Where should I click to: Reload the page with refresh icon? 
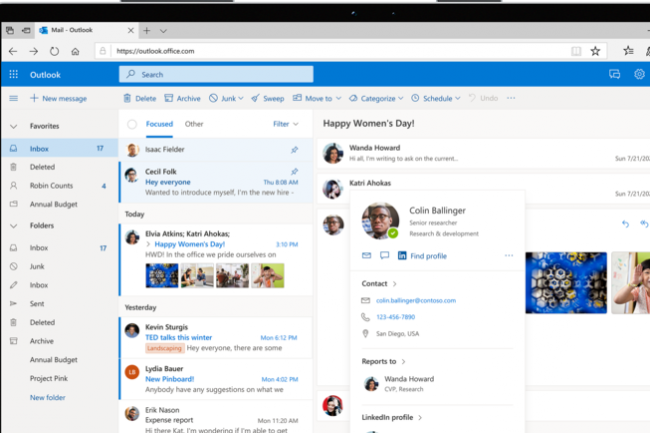pyautogui.click(x=54, y=51)
